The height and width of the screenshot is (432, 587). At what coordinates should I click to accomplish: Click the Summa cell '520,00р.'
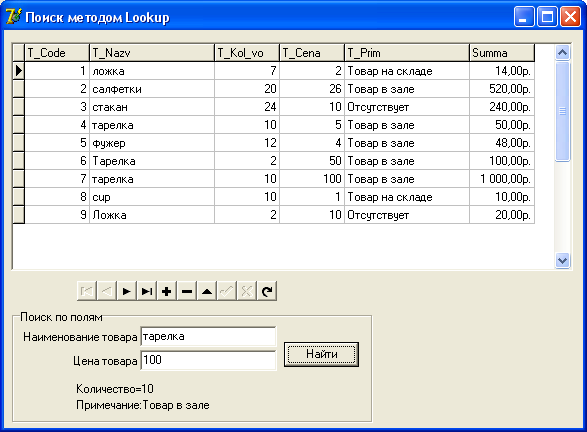click(x=502, y=89)
